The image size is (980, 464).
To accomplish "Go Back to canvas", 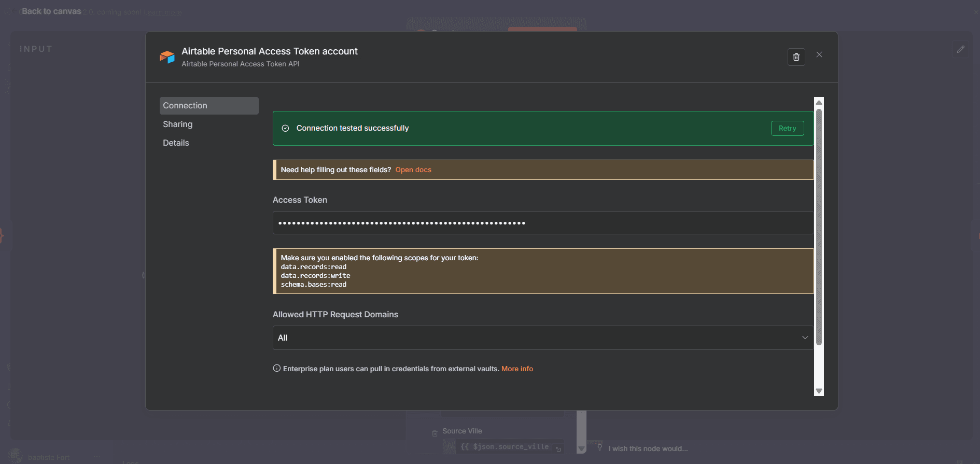I will click(x=51, y=11).
